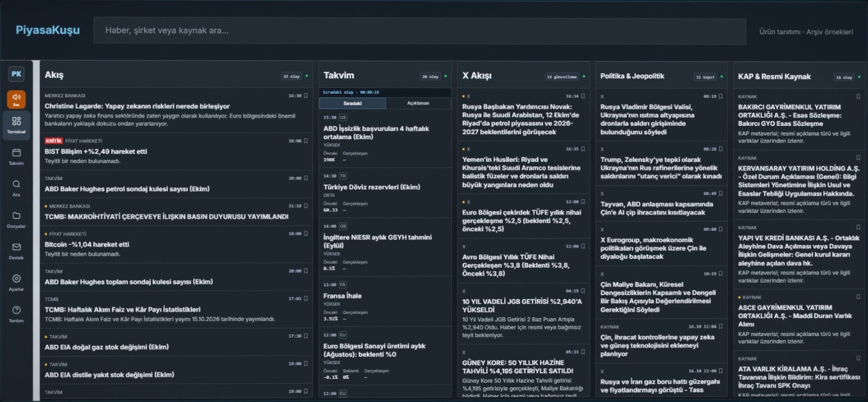The width and height of the screenshot is (868, 402).
Task: Toggle bookmark on Trump, Zelensky'ye tepki item
Action: [x=721, y=149]
